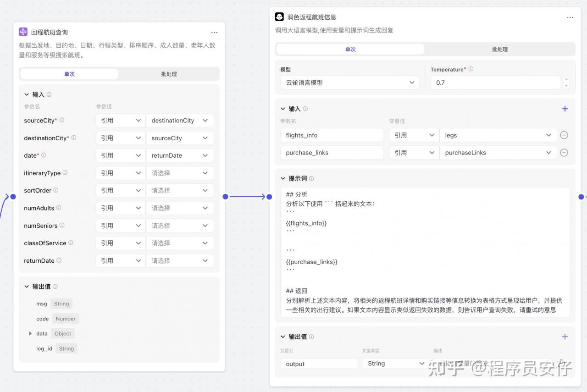This screenshot has width=587, height=392.
Task: Open sourceCity value dropdown showing destinationCity
Action: [180, 121]
